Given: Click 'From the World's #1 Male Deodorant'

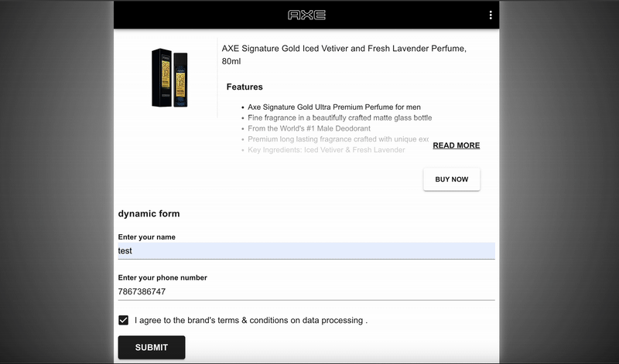Looking at the screenshot, I should pos(309,128).
